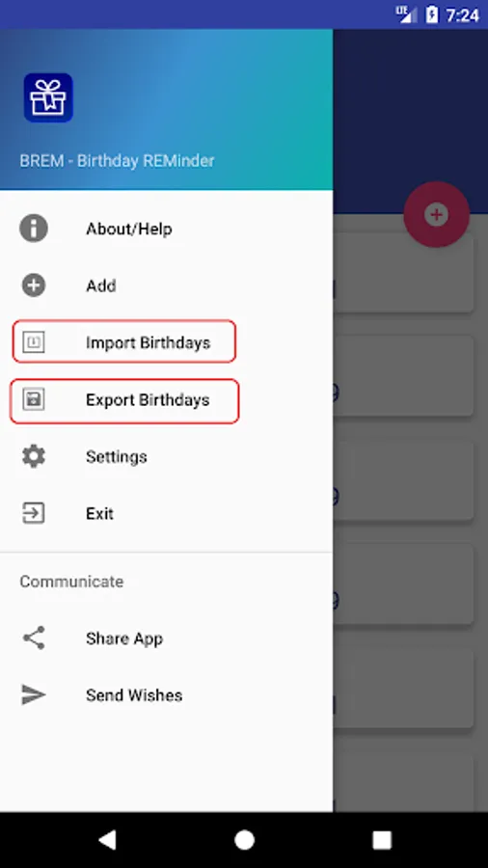Viewport: 488px width, 868px height.
Task: Select the Add menu item
Action: click(166, 285)
